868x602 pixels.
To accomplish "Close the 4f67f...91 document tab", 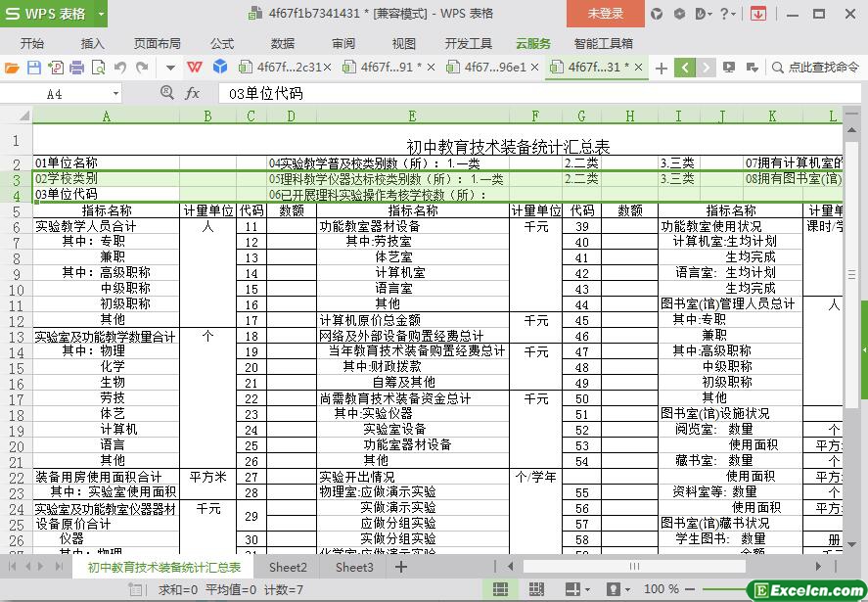I will click(431, 68).
